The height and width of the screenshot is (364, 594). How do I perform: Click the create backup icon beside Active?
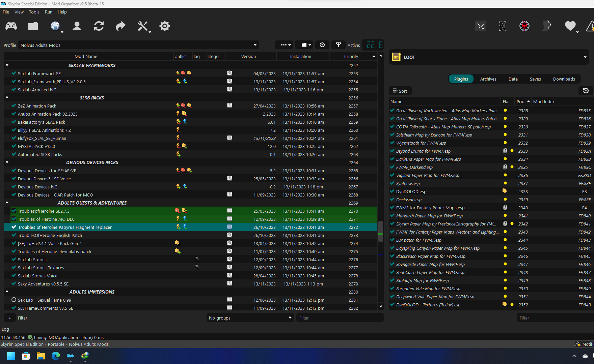[x=339, y=45]
